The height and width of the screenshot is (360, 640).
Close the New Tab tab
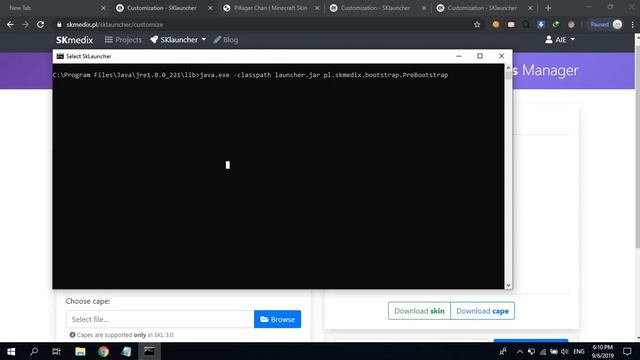[103, 8]
